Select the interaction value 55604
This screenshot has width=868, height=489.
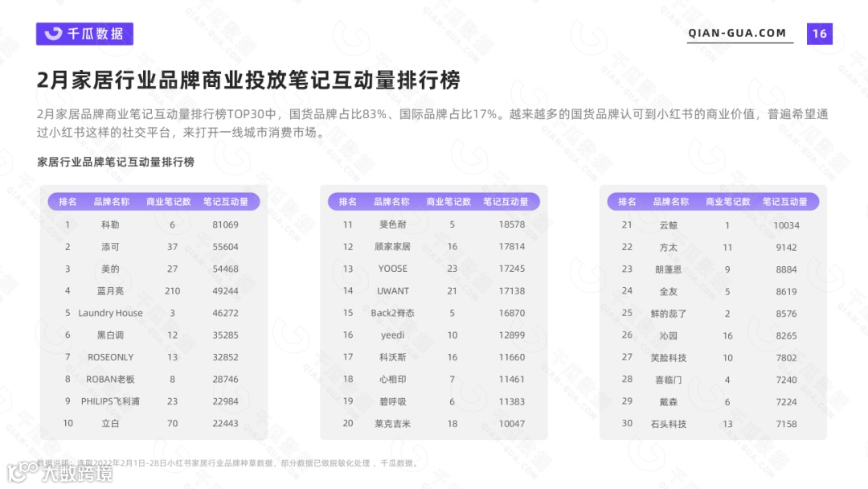tap(225, 247)
